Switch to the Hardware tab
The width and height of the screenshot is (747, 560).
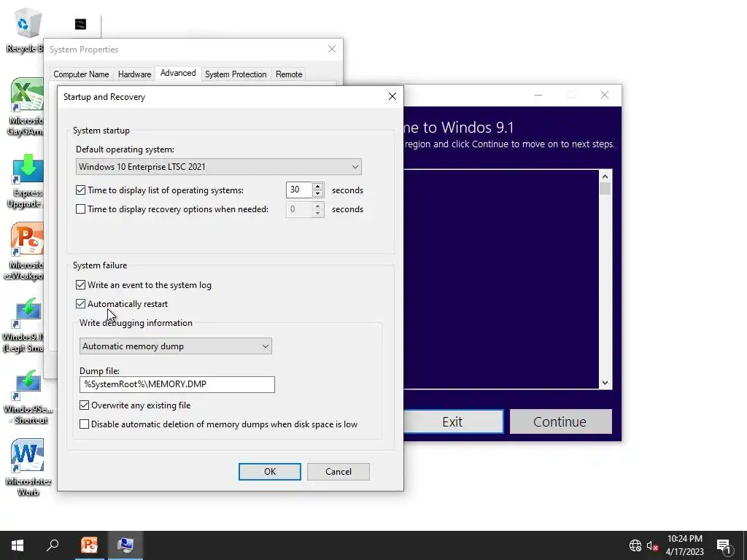tap(134, 74)
